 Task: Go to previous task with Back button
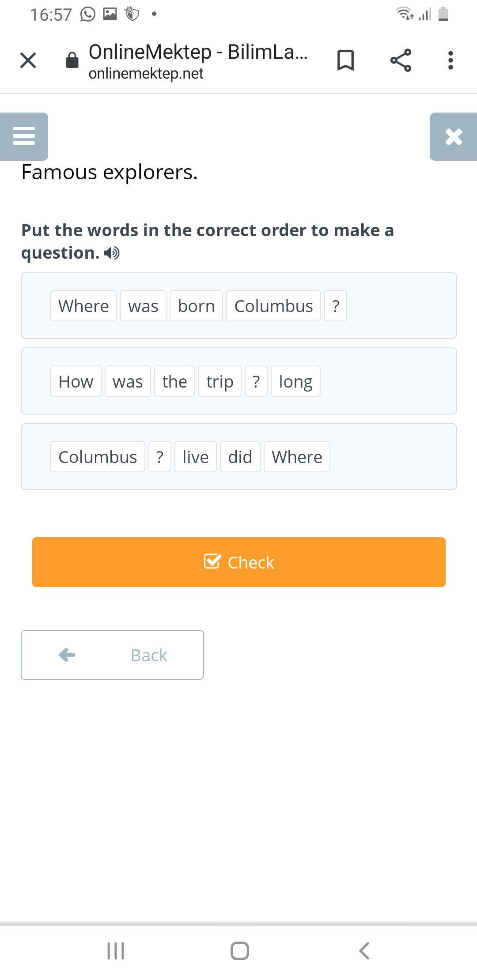click(112, 655)
